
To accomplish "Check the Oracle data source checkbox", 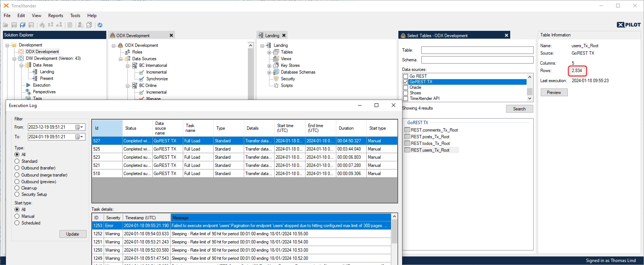I will 406,88.
